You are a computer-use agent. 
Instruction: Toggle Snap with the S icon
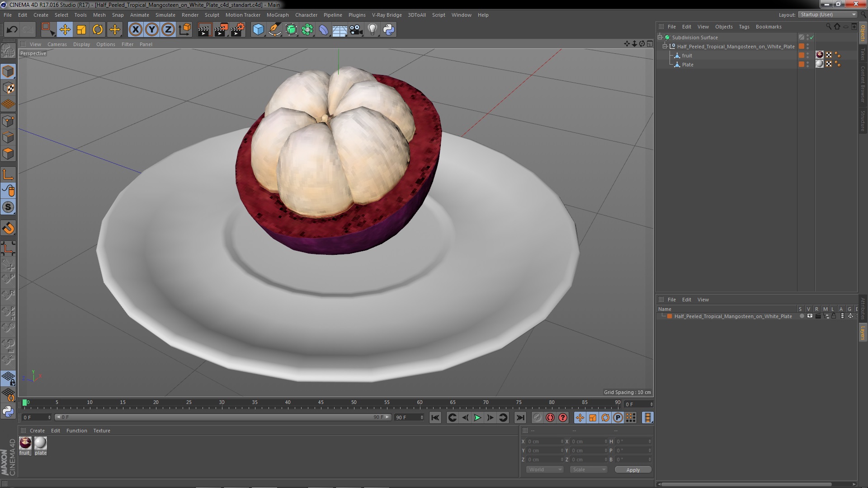pyautogui.click(x=8, y=207)
